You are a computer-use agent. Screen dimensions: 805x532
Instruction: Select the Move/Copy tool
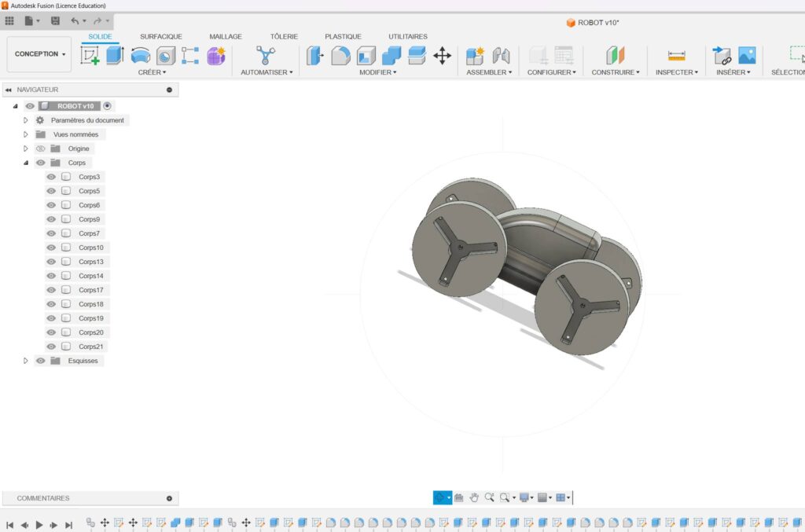point(442,56)
